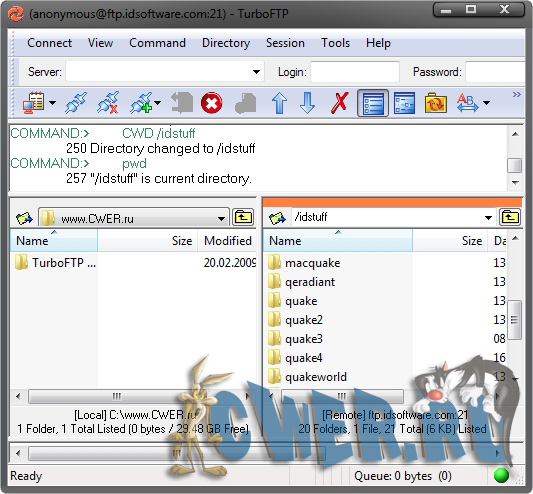Toggle the queue pane view button
The width and height of the screenshot is (533, 494).
click(404, 103)
